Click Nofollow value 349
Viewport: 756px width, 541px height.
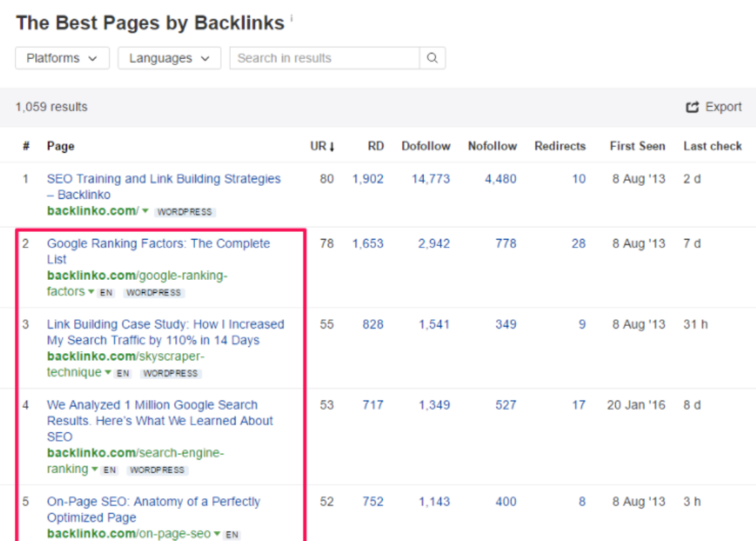click(x=506, y=324)
